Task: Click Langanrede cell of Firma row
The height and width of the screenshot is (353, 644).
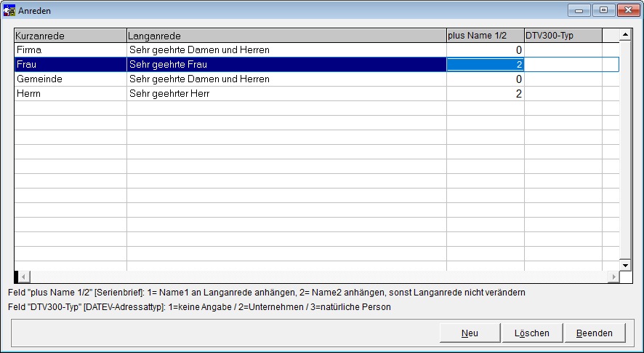Action: click(x=286, y=49)
